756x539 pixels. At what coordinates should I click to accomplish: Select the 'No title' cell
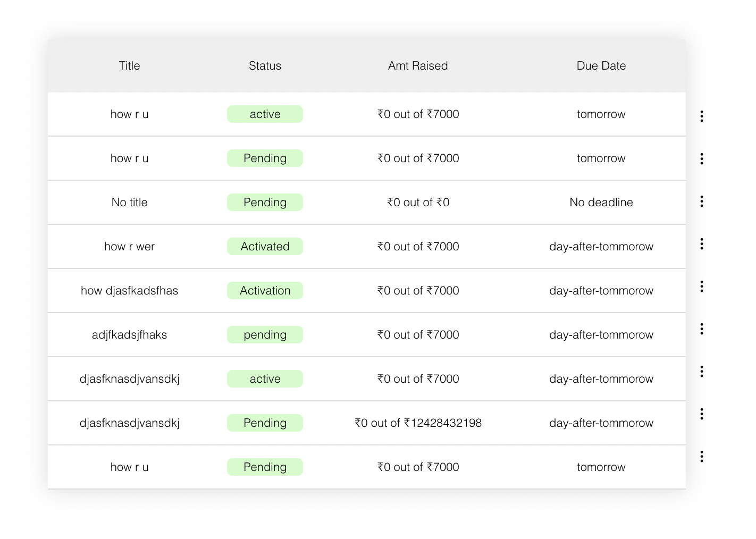(x=129, y=202)
